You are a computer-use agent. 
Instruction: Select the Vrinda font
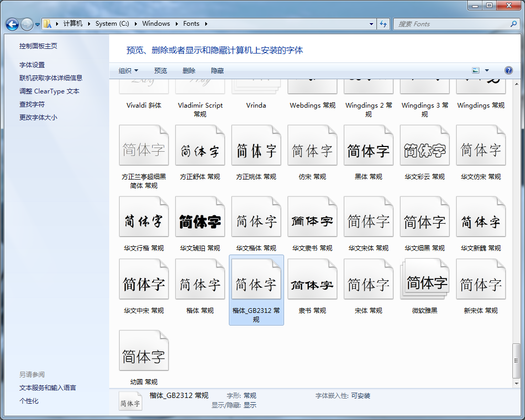tap(256, 96)
